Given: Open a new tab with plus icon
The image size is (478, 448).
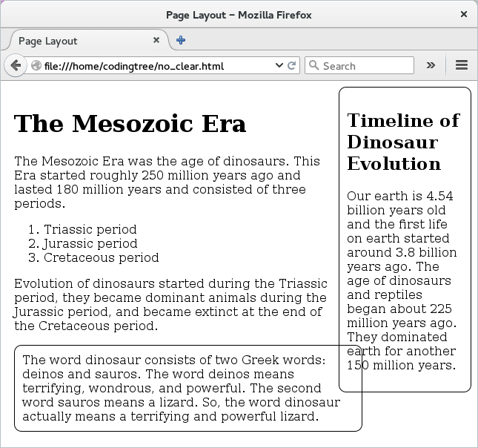Looking at the screenshot, I should (181, 40).
